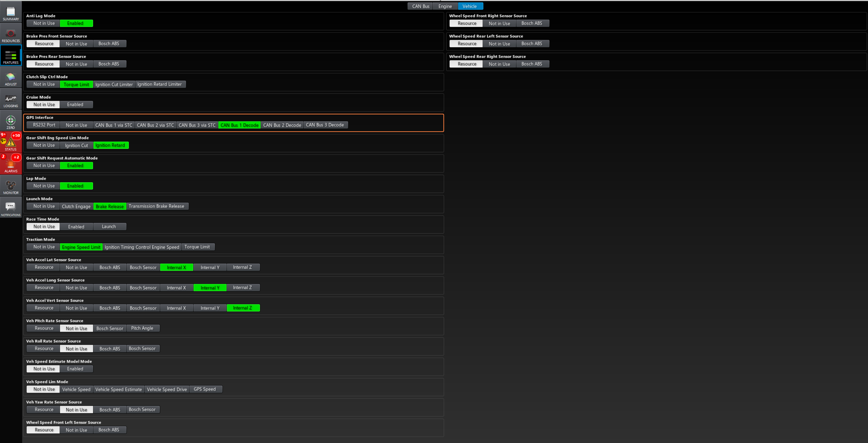Open the Monitor gauge icon
Screen dimensions: 868x443
click(x=11, y=187)
